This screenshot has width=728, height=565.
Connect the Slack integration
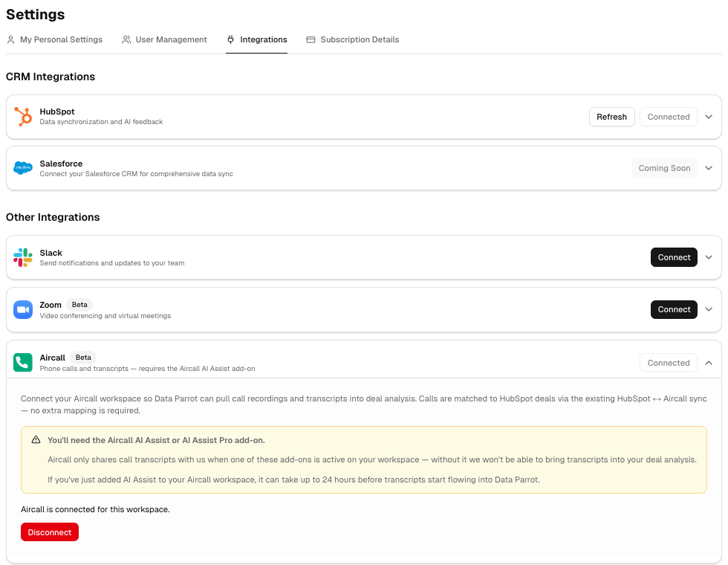coord(674,257)
